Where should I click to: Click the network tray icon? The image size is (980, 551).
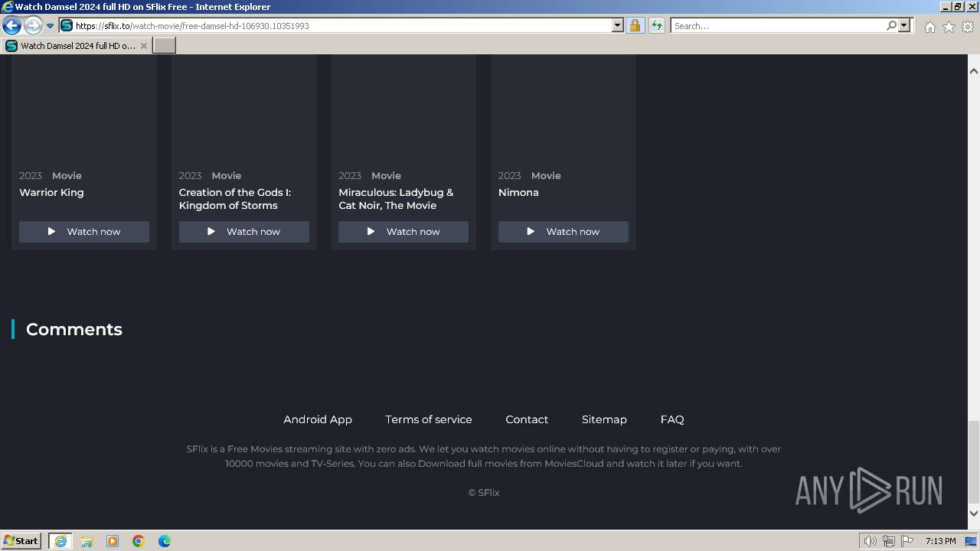click(889, 541)
